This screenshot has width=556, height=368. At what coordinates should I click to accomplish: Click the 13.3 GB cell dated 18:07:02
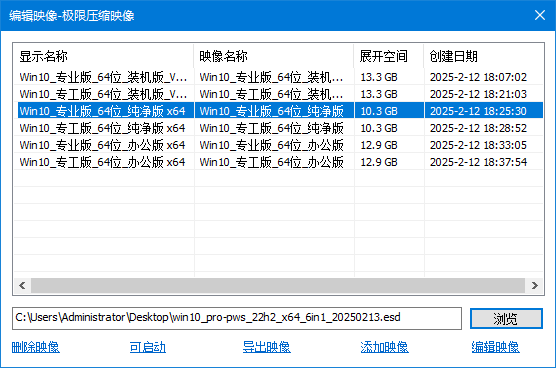coord(379,77)
